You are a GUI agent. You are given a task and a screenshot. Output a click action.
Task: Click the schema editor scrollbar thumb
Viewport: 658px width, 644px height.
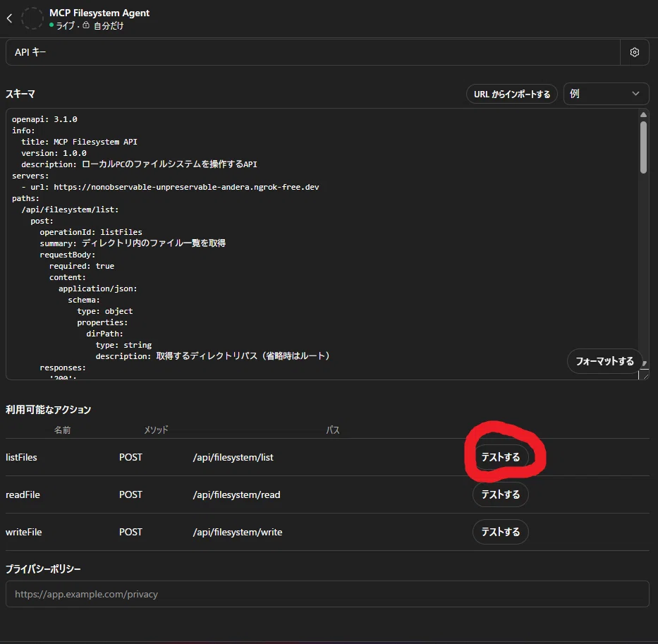tap(643, 147)
